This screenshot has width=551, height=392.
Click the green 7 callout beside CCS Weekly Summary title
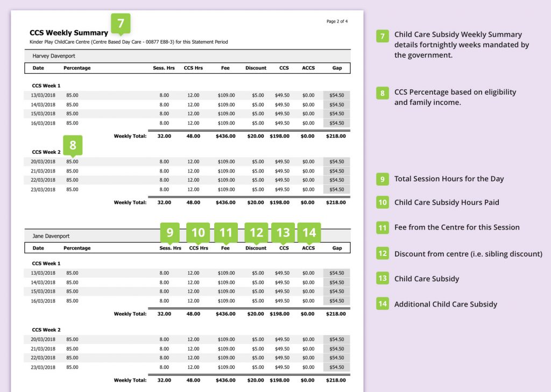[121, 24]
